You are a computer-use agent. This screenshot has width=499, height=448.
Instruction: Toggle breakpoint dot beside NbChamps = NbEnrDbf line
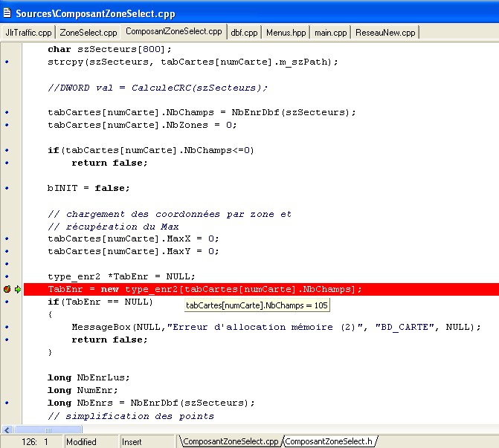point(7,112)
